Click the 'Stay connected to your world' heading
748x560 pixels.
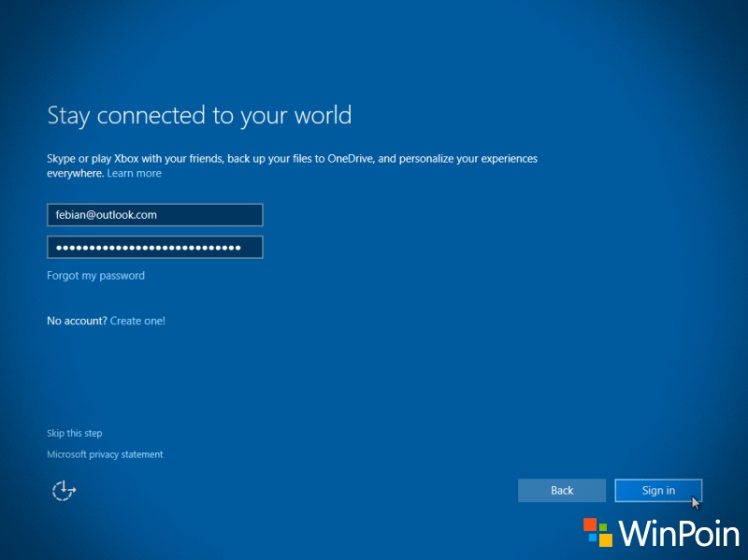[x=199, y=116]
